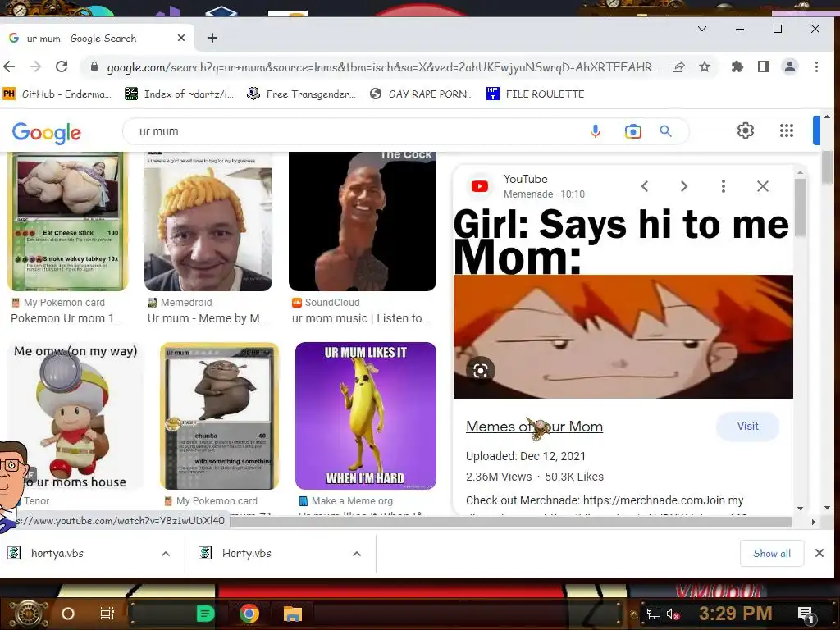840x630 pixels.
Task: Select the 'ur mum - Google Search' tab
Action: pyautogui.click(x=97, y=38)
